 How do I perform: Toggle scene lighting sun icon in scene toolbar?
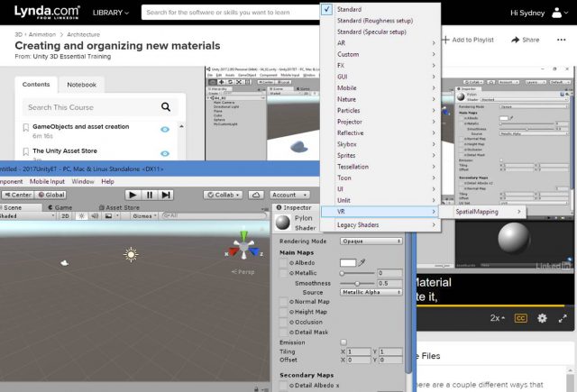coord(82,216)
